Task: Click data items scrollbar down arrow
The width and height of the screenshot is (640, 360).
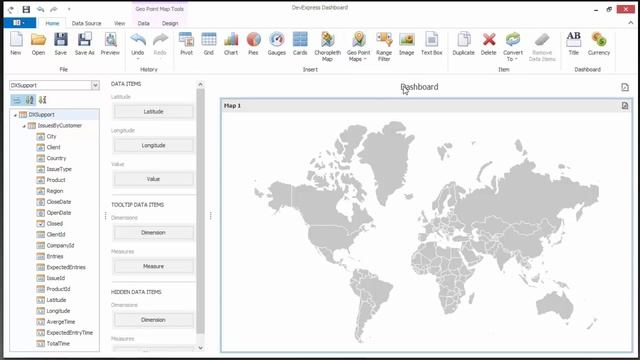Action: pos(200,348)
